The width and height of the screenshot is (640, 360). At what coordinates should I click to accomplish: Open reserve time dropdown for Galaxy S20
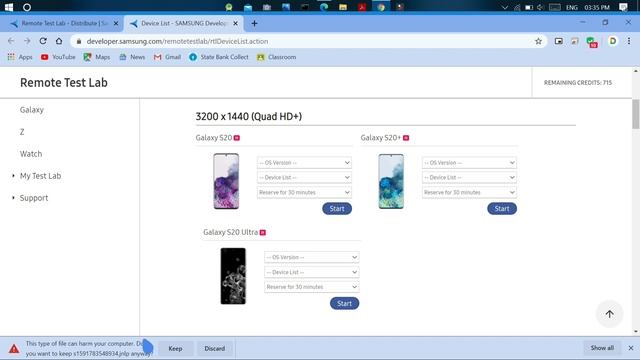coord(304,192)
